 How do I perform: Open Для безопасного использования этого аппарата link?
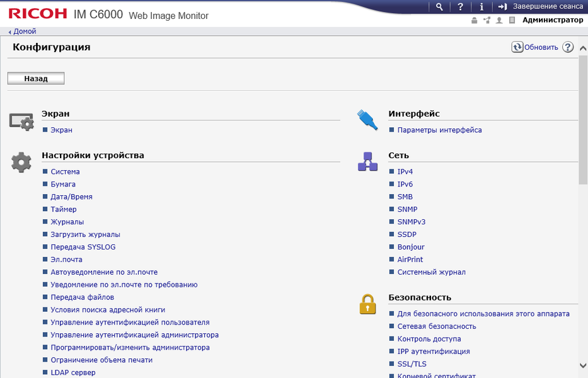click(483, 314)
